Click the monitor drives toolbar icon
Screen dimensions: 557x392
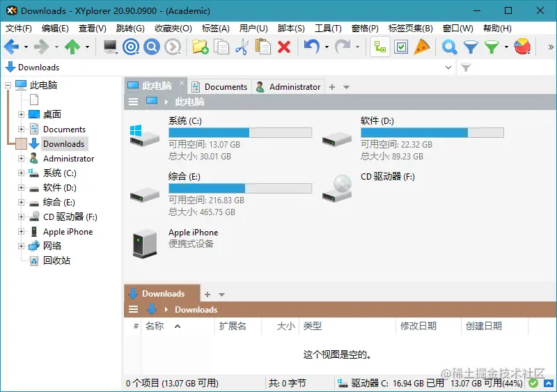point(110,47)
